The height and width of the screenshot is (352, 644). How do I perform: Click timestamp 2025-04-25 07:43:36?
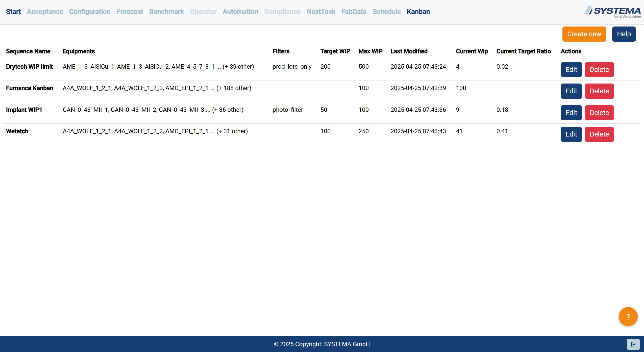pyautogui.click(x=418, y=110)
